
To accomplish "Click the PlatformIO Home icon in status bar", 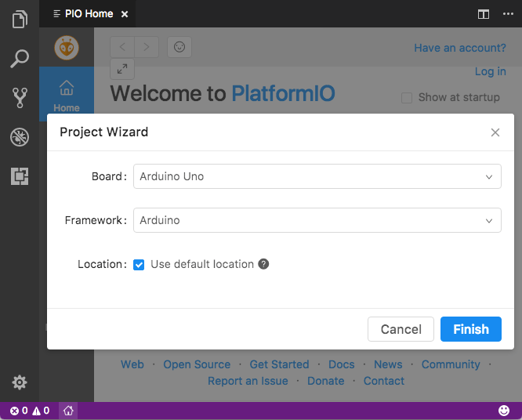I will 68,411.
